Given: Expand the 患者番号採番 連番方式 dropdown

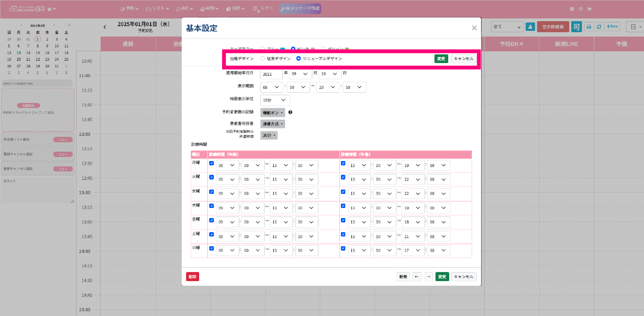Looking at the screenshot, I should pos(273,124).
